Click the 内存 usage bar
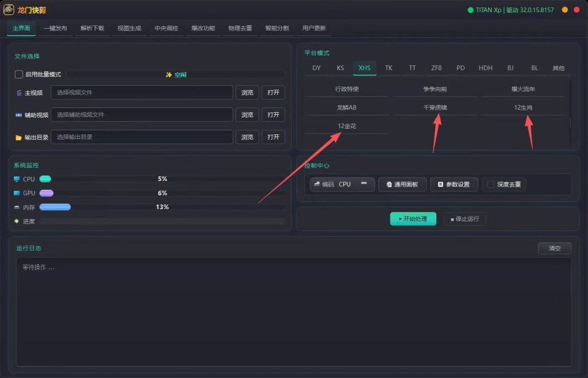This screenshot has height=378, width=588. point(163,207)
